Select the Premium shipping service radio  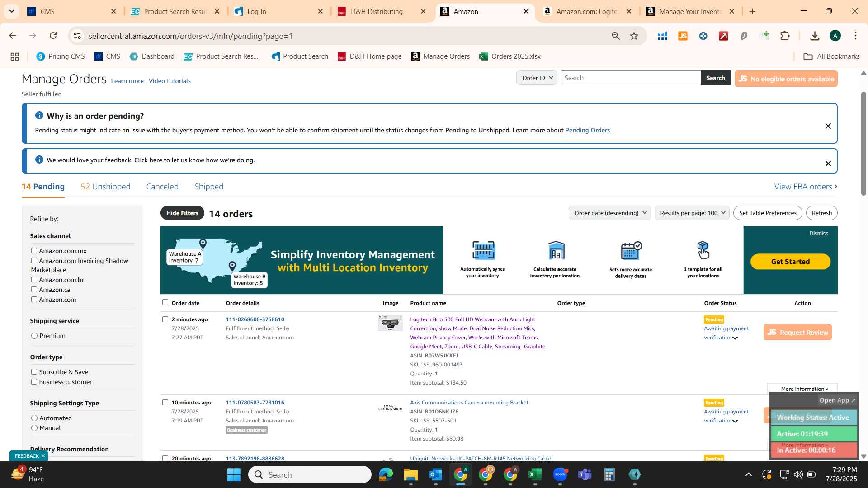click(34, 336)
